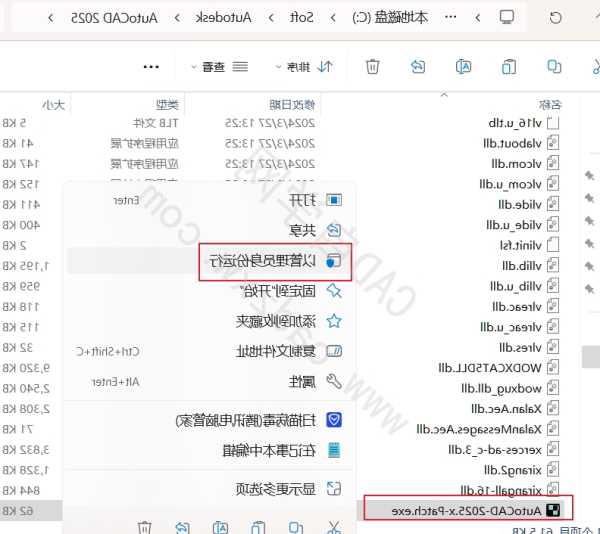Click the refresh button in address bar
This screenshot has height=534, width=600.
pos(555,18)
